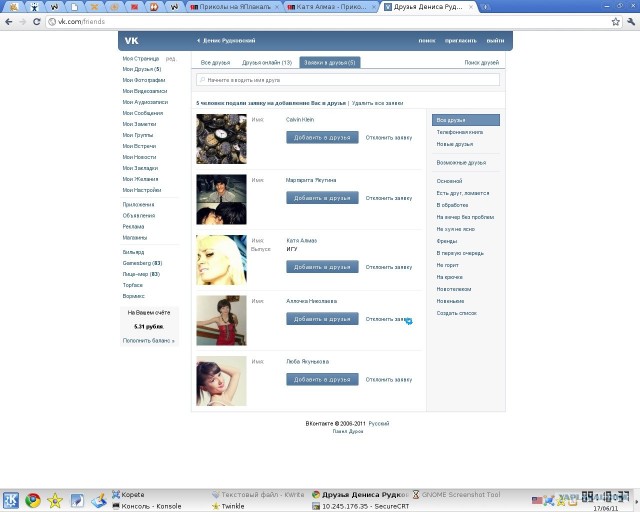Reload the page with the refresh icon
Viewport: 640px width, 512px height.
(36, 22)
